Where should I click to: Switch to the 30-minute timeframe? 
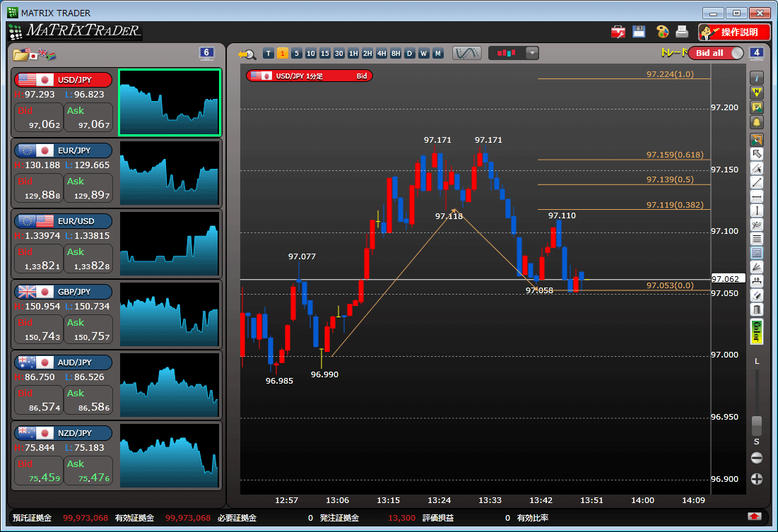(x=339, y=54)
